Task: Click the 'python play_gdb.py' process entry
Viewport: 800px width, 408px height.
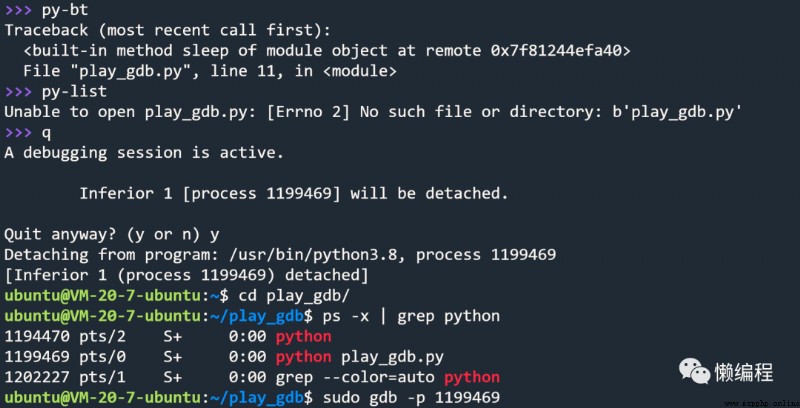Action: click(x=360, y=357)
